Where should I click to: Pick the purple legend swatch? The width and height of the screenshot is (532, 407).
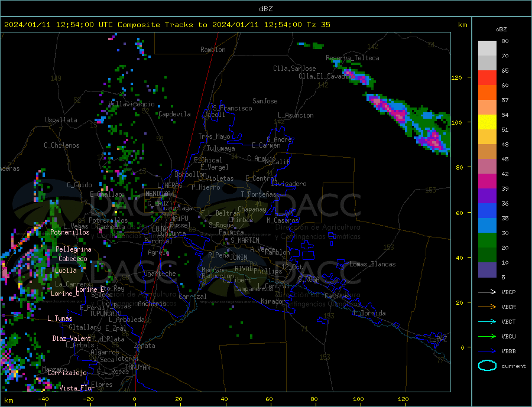pyautogui.click(x=487, y=196)
